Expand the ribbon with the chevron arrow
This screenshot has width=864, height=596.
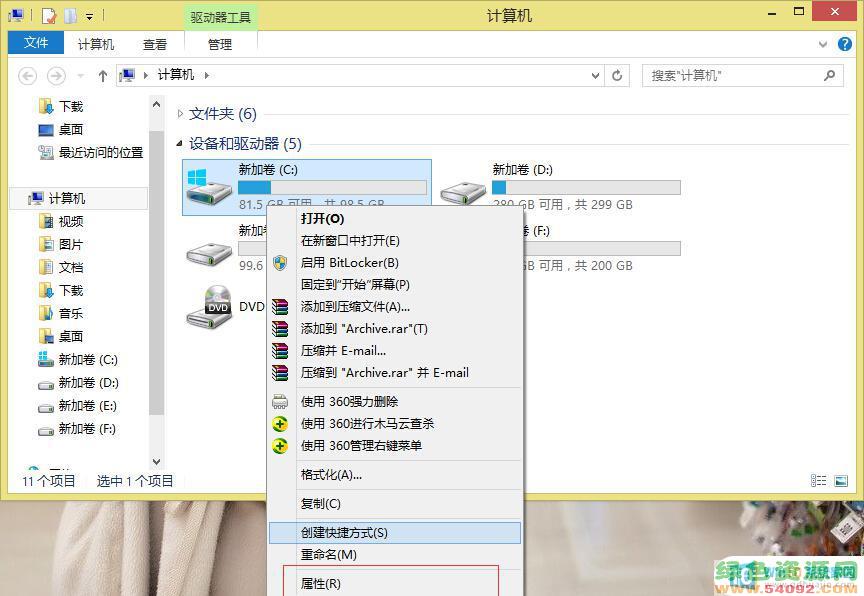pyautogui.click(x=823, y=44)
